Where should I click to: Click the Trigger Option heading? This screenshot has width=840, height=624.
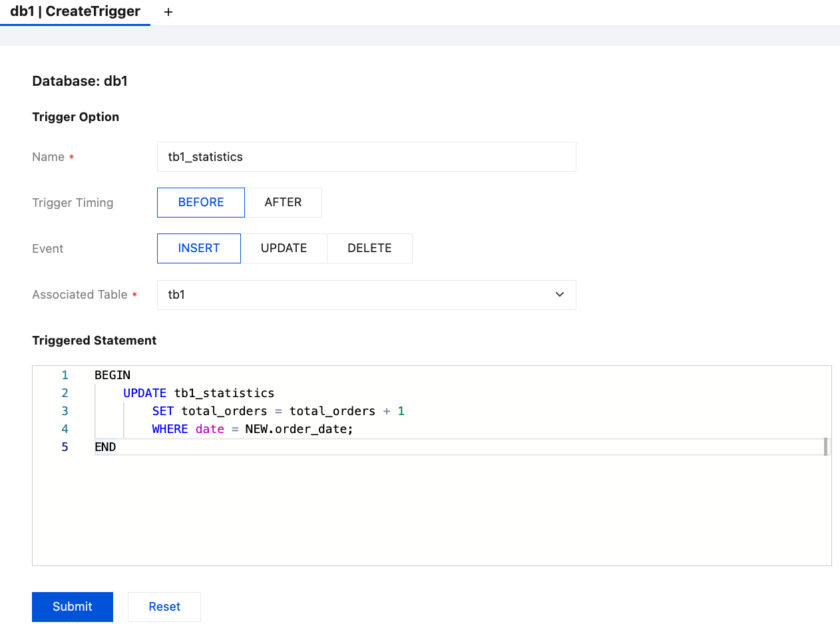coord(76,117)
